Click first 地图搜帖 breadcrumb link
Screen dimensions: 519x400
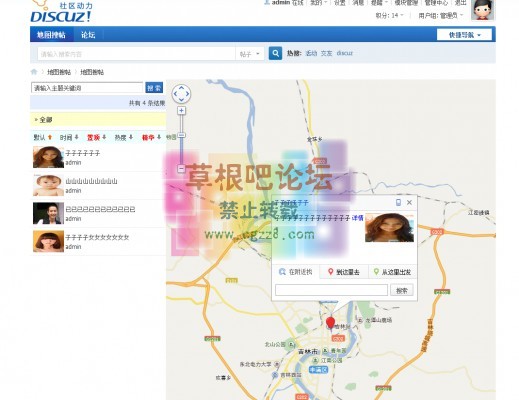(59, 72)
